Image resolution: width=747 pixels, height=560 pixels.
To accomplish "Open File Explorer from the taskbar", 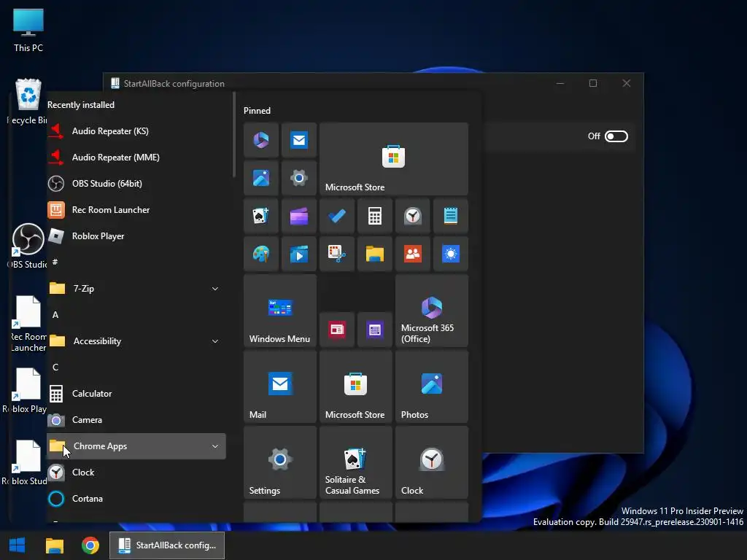I will click(x=54, y=545).
